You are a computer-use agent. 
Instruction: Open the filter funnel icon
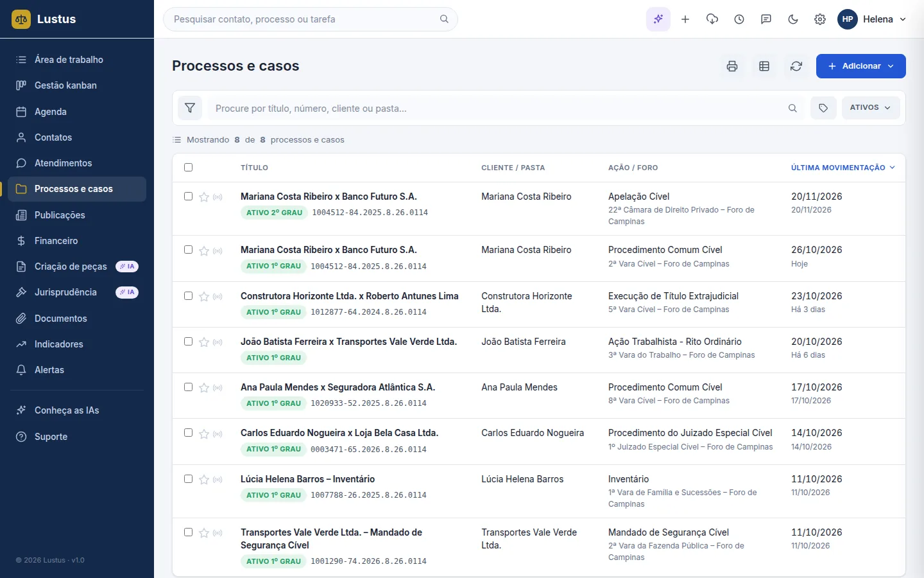pos(190,108)
